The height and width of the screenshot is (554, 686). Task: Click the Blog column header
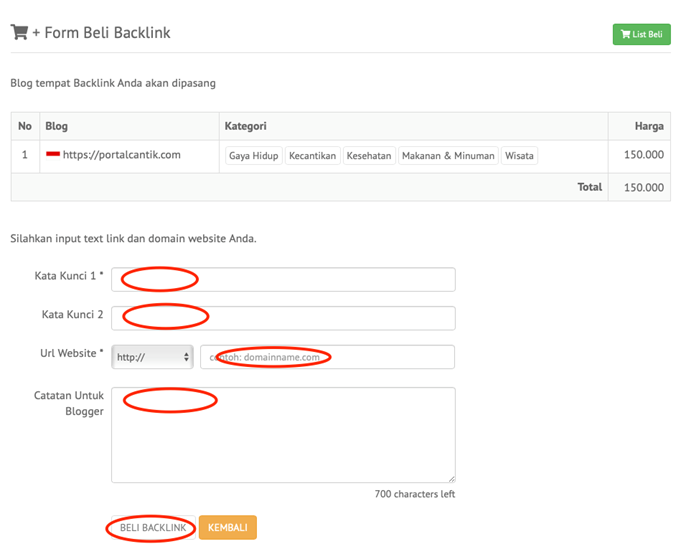(x=57, y=127)
